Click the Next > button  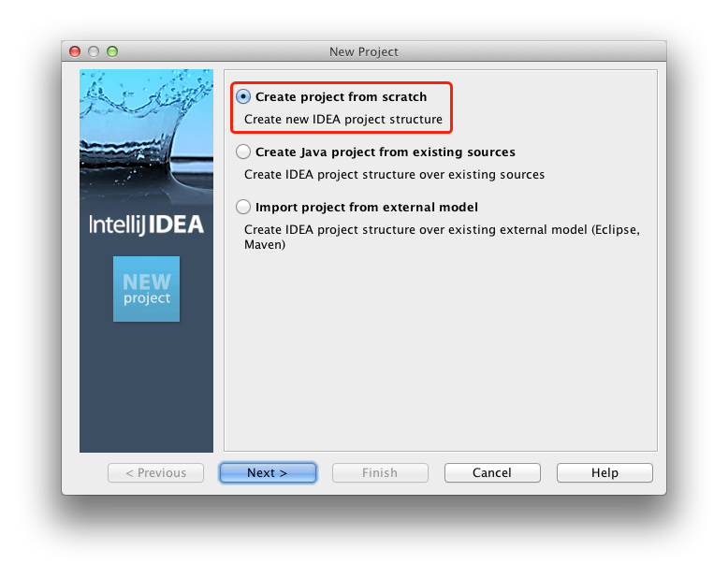click(x=268, y=472)
